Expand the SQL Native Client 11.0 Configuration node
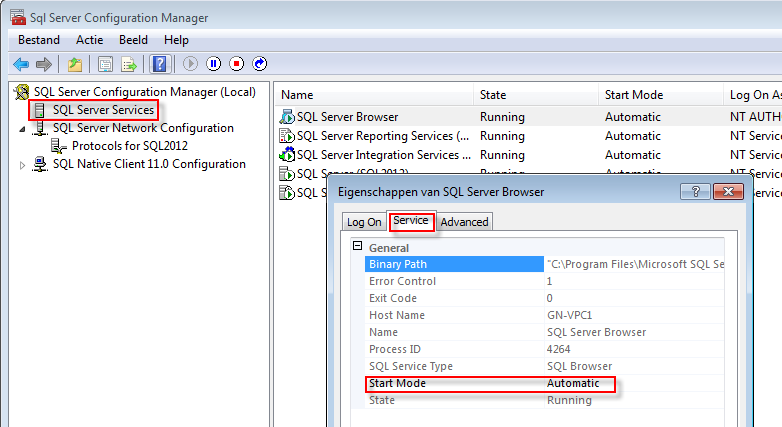This screenshot has height=427, width=782. tap(22, 165)
